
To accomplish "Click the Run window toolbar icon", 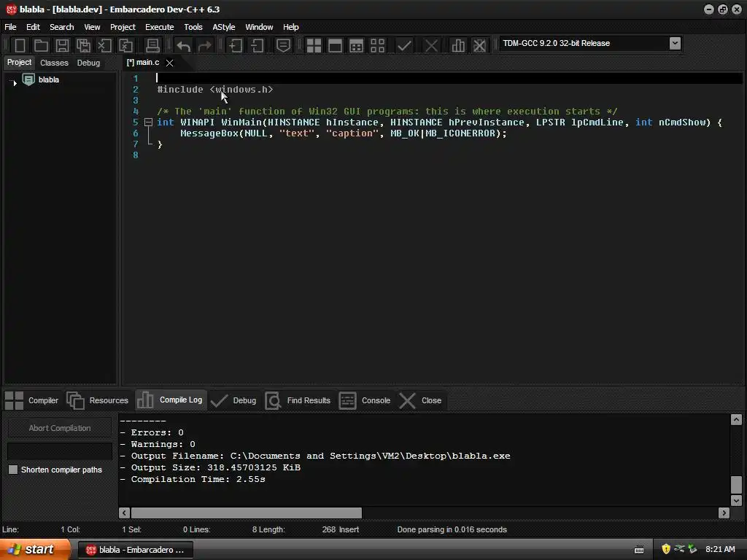I will (x=335, y=46).
